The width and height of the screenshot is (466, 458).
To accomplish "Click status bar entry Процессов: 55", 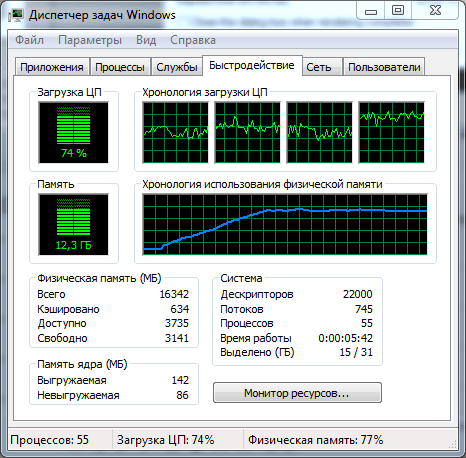I will point(50,440).
